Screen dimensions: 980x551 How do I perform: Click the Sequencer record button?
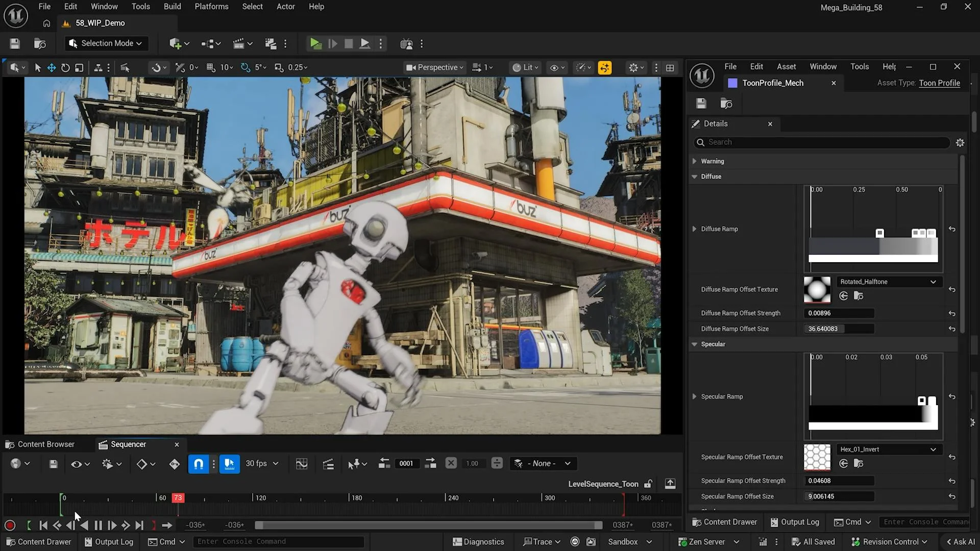(x=10, y=525)
